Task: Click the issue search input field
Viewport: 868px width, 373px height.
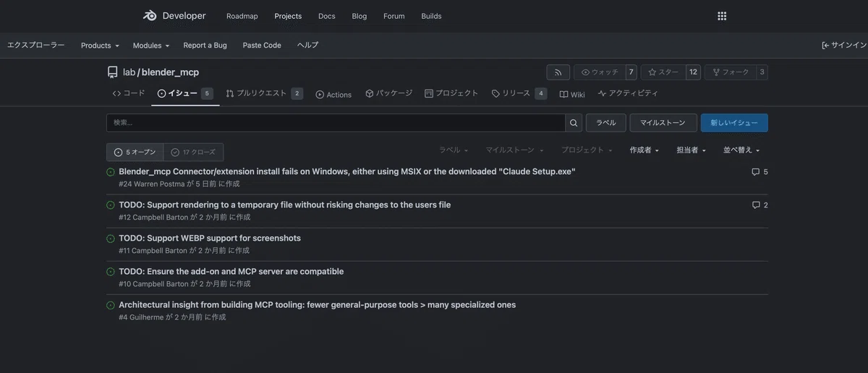Action: (x=336, y=123)
